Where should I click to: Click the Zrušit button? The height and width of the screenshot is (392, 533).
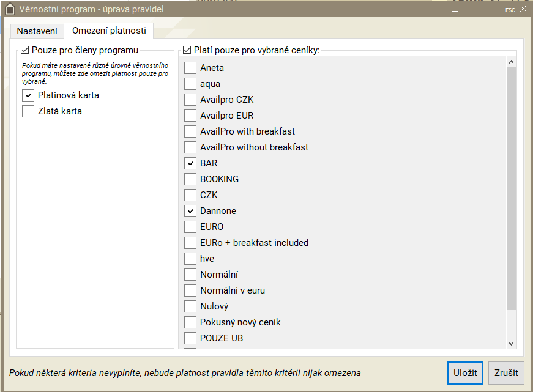[505, 373]
